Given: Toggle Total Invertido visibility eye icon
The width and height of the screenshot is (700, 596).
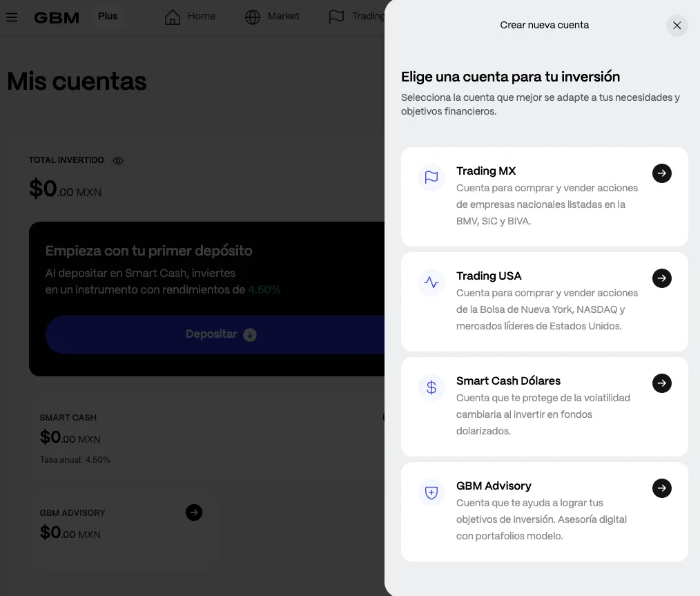Looking at the screenshot, I should click(118, 161).
